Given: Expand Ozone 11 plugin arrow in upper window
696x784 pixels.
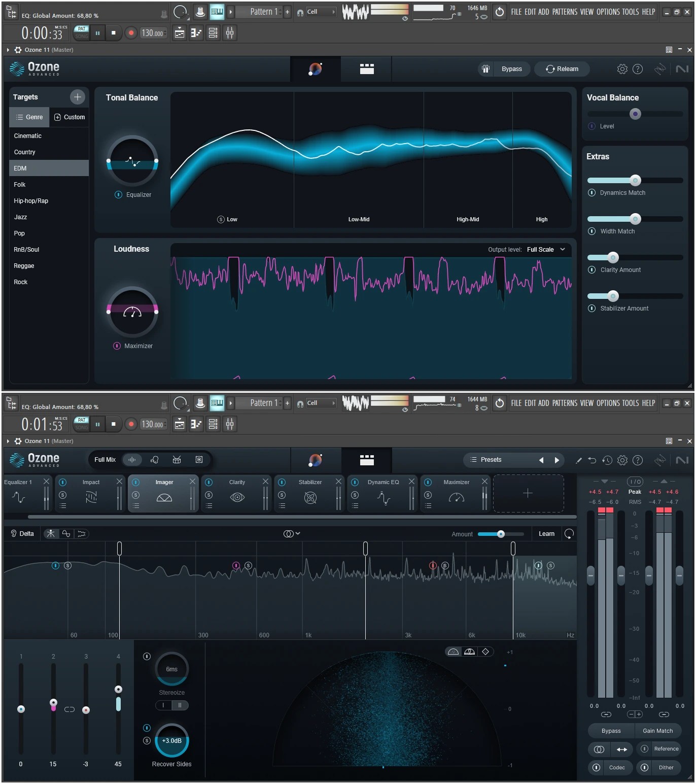Looking at the screenshot, I should (8, 50).
